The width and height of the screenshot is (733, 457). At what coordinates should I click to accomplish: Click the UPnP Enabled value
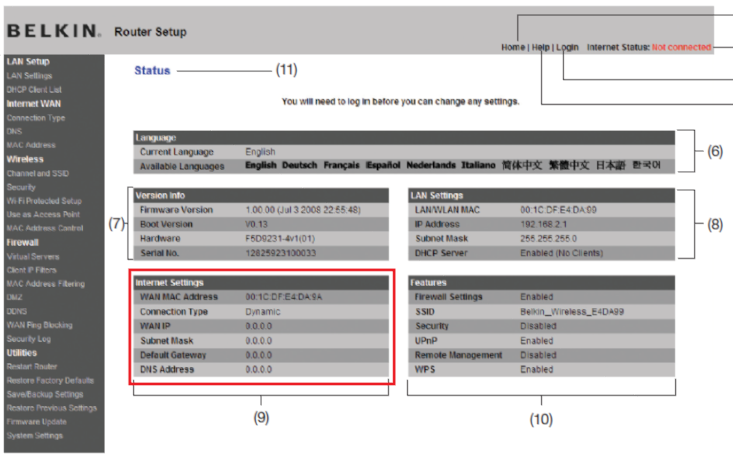(x=537, y=341)
